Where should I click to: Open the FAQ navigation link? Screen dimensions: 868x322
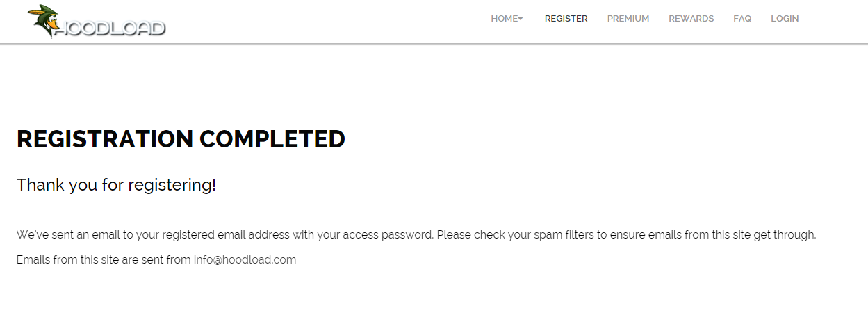[x=742, y=19]
